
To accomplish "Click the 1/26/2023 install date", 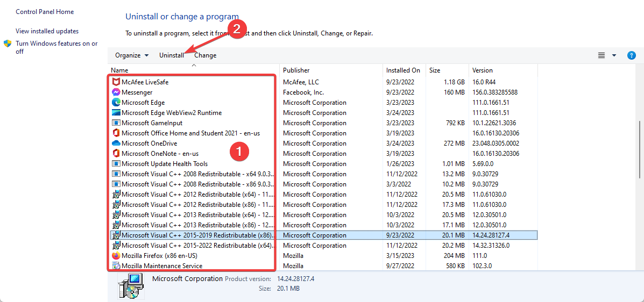I will [400, 164].
